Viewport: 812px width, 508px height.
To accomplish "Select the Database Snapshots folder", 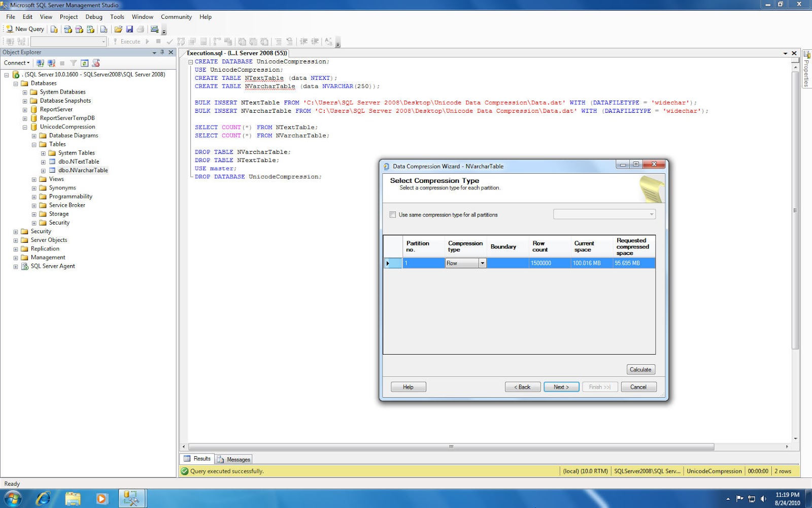I will 65,101.
